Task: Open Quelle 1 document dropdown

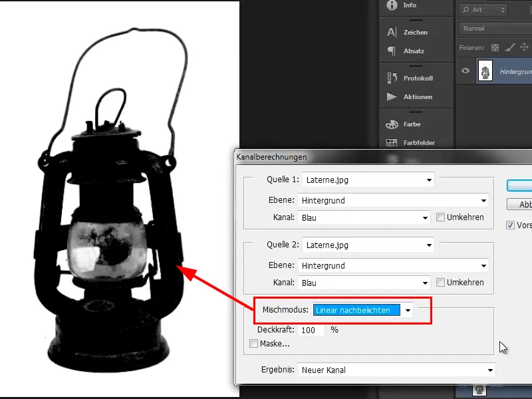Action: (368, 180)
